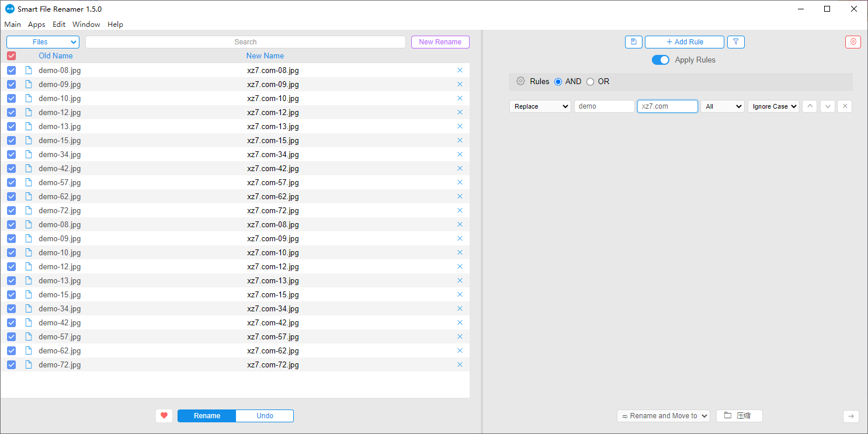This screenshot has height=434, width=868.
Task: Open the Files dropdown
Action: coord(43,42)
